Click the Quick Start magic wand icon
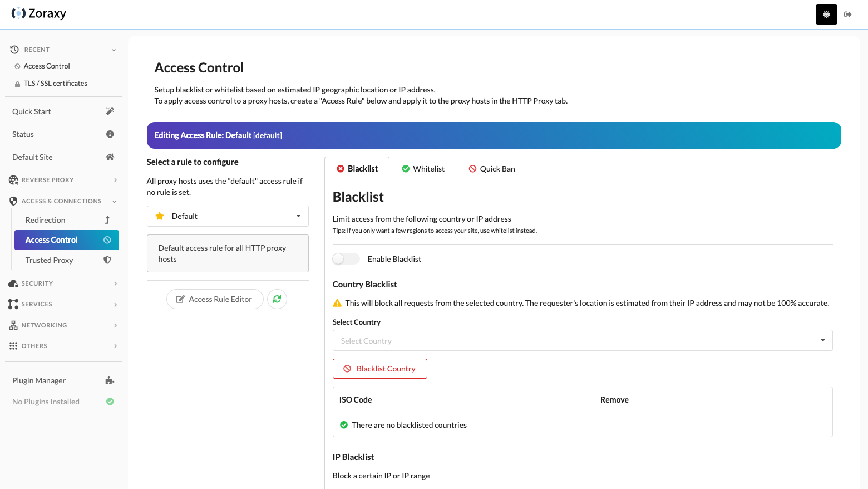This screenshot has height=489, width=868. pos(110,111)
